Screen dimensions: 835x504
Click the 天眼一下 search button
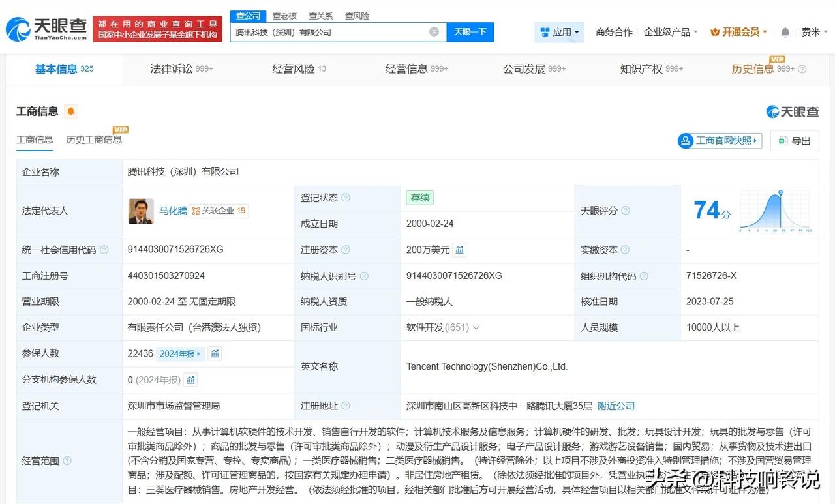(x=470, y=32)
